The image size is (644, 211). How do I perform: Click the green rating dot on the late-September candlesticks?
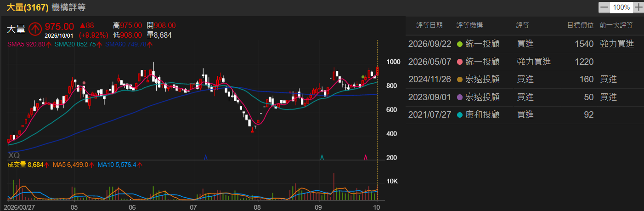coord(363,77)
